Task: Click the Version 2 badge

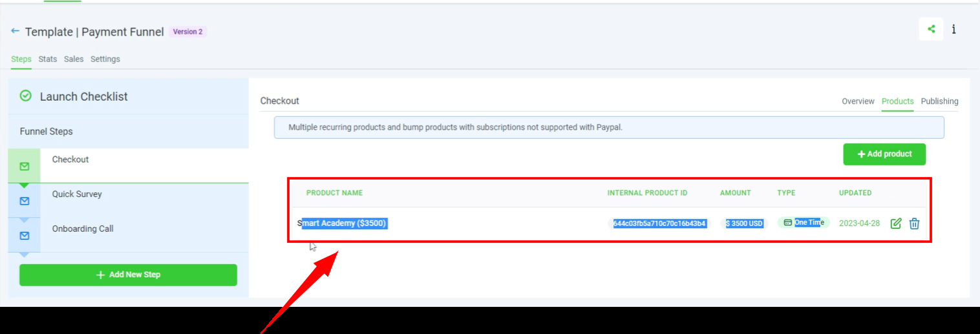Action: [187, 32]
